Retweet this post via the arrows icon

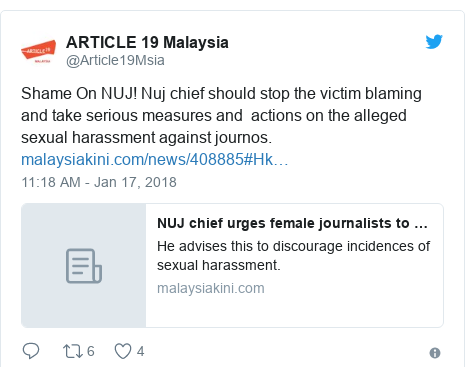(x=73, y=351)
